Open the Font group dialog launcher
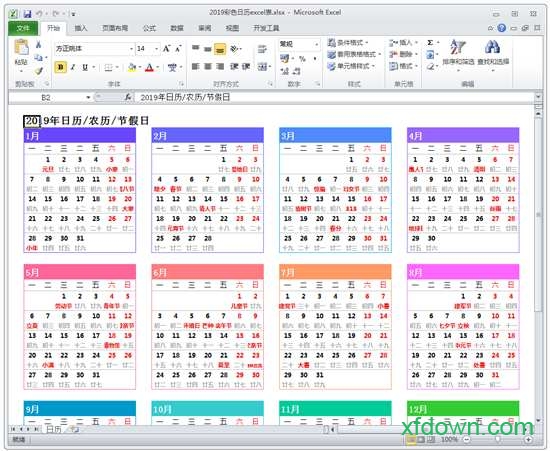The width and height of the screenshot is (550, 451). 181,84
